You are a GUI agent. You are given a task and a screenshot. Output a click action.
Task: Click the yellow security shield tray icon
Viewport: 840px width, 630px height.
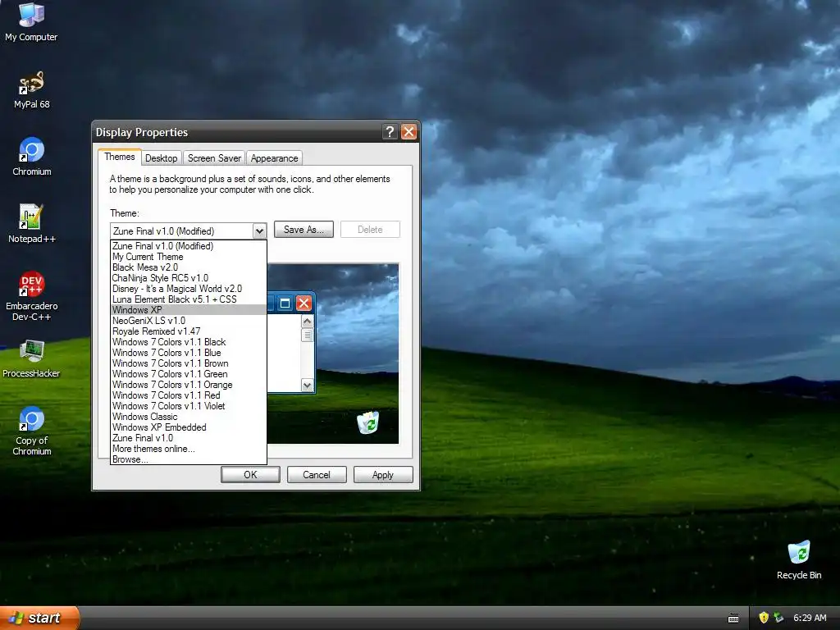coord(764,618)
